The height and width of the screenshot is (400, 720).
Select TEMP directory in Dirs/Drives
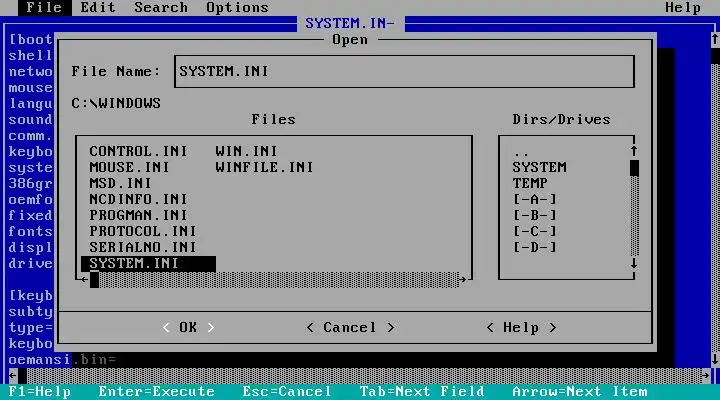(530, 183)
